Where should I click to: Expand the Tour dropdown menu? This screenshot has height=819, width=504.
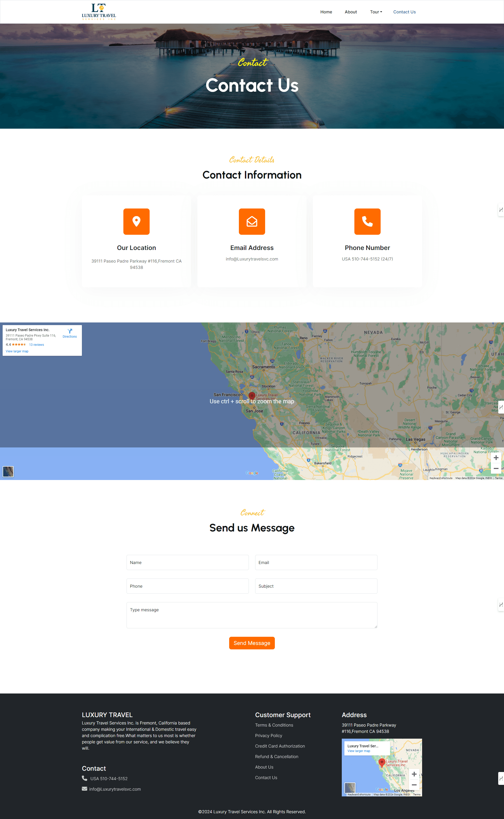pyautogui.click(x=376, y=12)
